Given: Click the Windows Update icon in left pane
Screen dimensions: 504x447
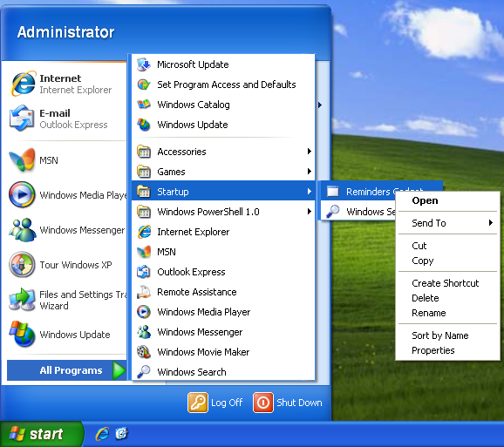Looking at the screenshot, I should 22,334.
